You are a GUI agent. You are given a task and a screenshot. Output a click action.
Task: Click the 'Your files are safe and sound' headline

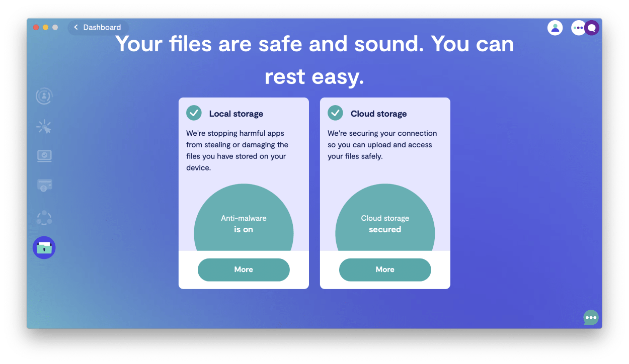314,60
